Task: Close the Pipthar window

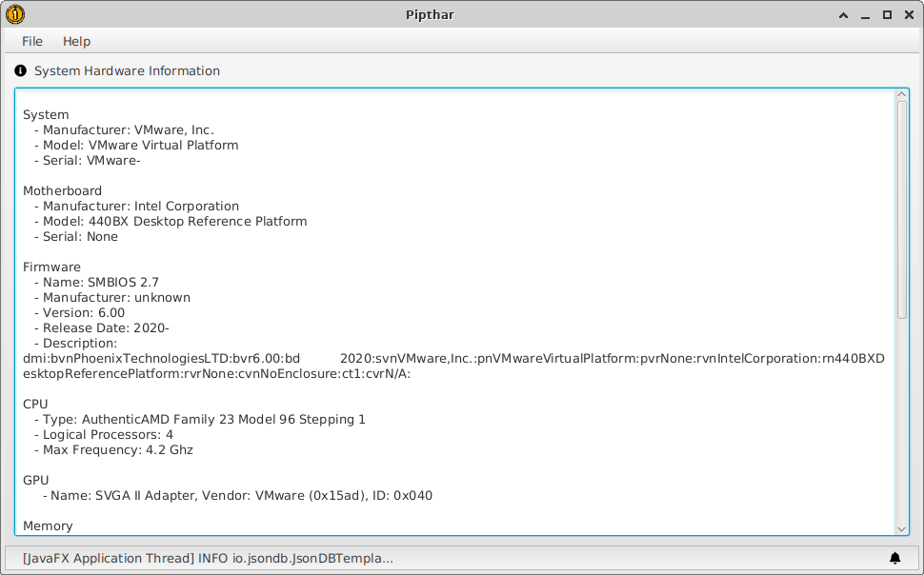Action: click(908, 15)
